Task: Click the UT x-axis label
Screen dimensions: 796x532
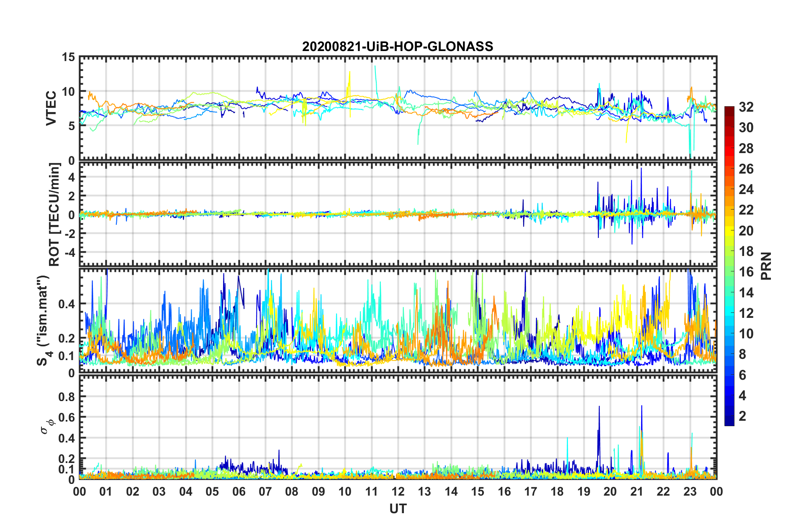Action: tap(398, 509)
